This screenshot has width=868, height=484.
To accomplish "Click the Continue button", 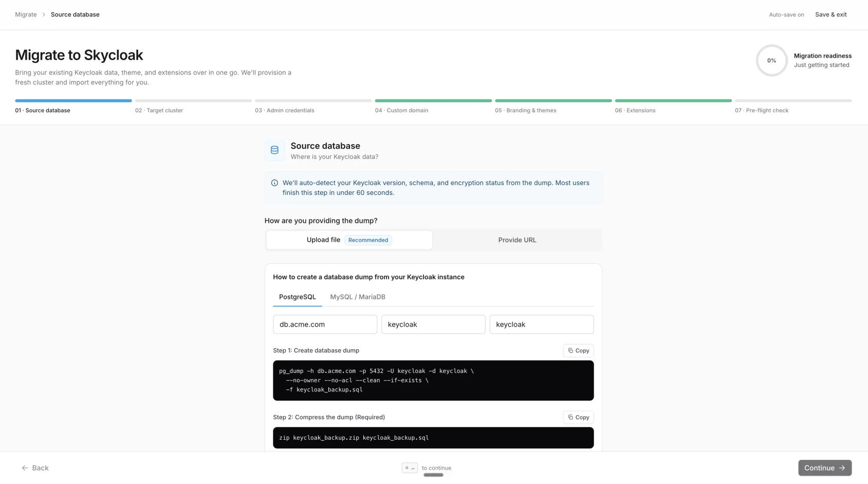I will (x=824, y=468).
